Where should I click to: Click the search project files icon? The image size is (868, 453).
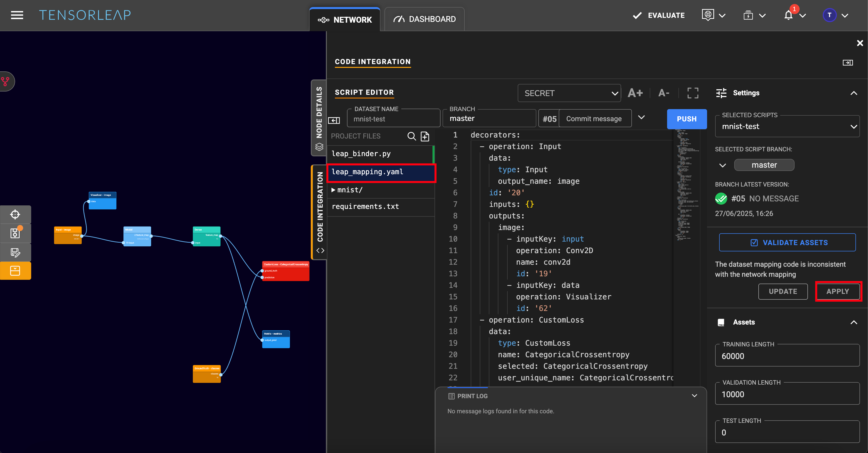pyautogui.click(x=411, y=136)
